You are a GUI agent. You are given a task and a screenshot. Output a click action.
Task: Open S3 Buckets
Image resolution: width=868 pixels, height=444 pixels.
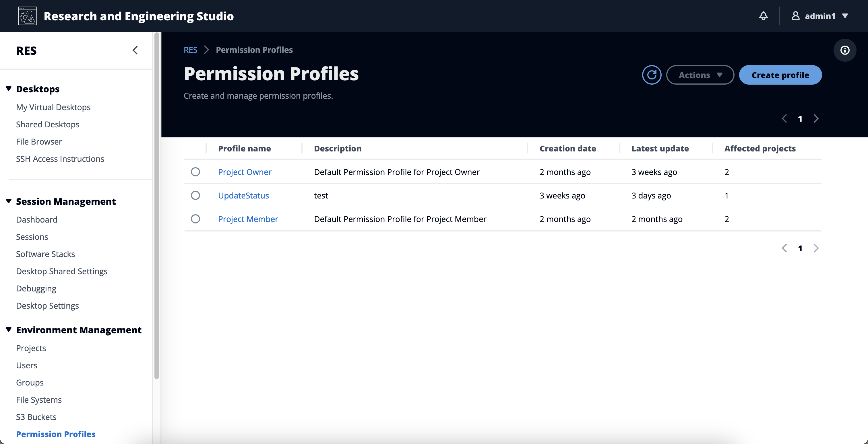pos(36,417)
